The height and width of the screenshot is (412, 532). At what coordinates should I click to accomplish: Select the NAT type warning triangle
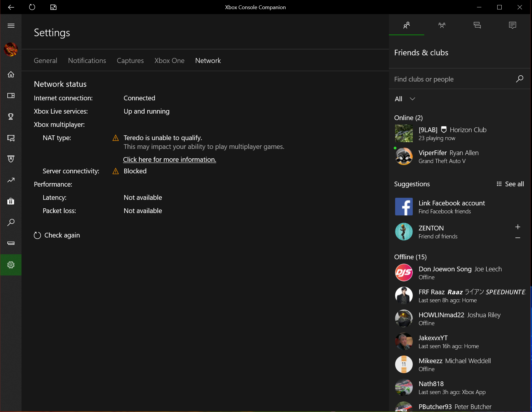point(116,138)
